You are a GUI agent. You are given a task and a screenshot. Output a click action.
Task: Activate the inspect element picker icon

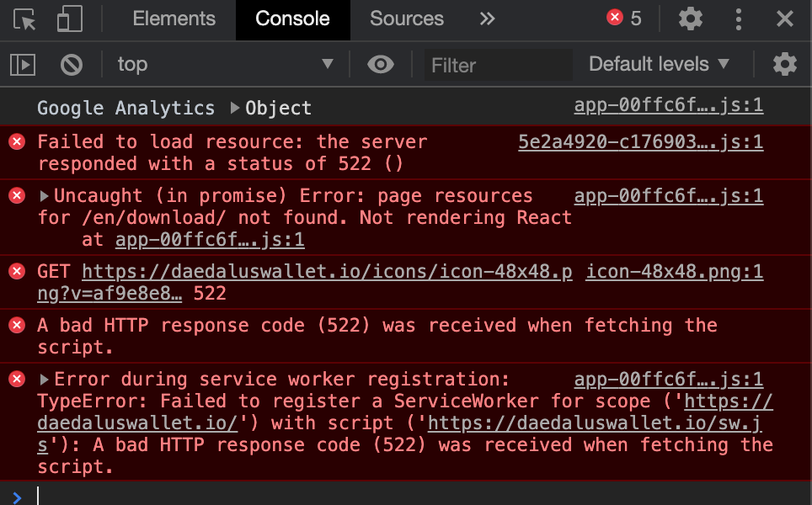24,19
